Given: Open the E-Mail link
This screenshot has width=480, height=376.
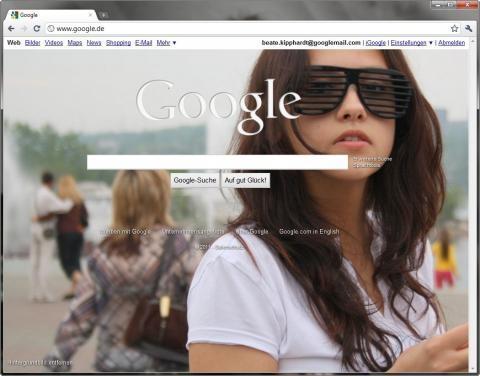Looking at the screenshot, I should [144, 43].
